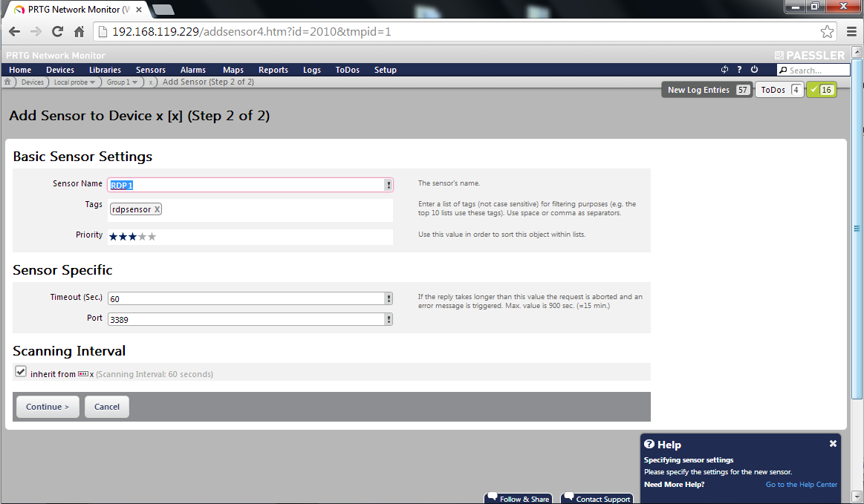Open the PRTG help question mark icon

[739, 70]
